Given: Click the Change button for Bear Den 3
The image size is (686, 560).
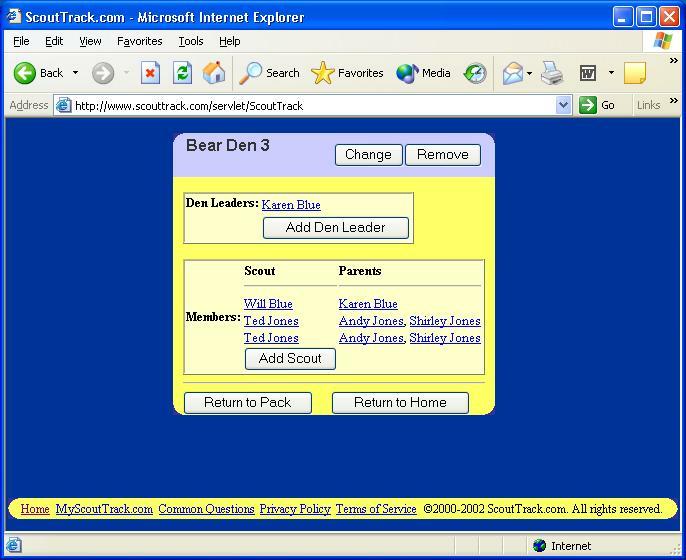Looking at the screenshot, I should coord(368,155).
